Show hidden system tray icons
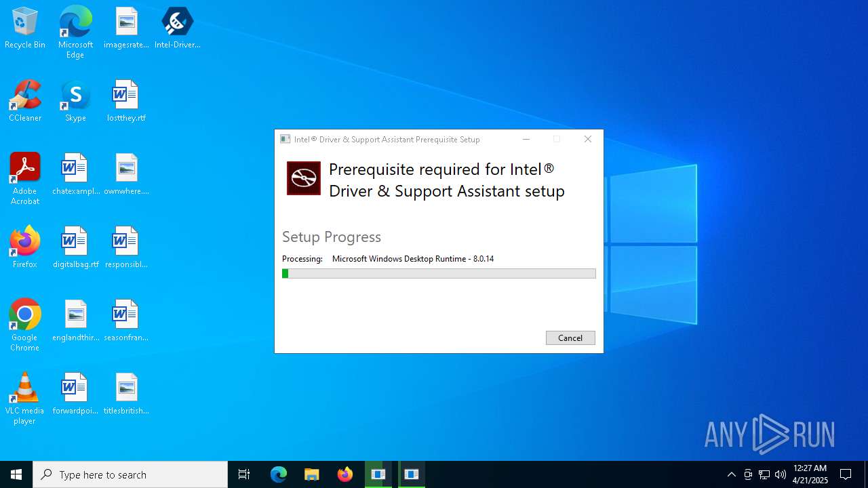868x488 pixels. (731, 474)
